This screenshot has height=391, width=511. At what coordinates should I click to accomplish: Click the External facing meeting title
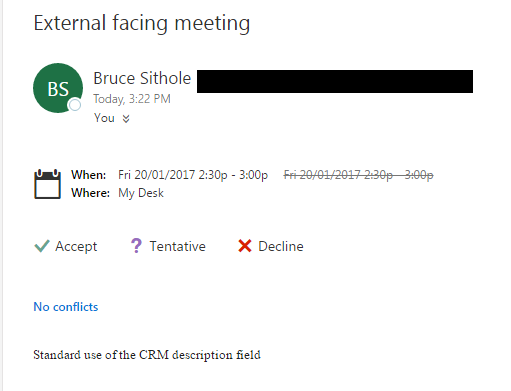pos(142,23)
